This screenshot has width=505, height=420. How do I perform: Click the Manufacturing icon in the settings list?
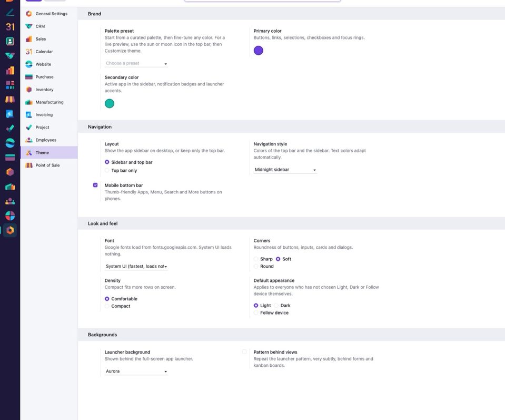(x=29, y=102)
